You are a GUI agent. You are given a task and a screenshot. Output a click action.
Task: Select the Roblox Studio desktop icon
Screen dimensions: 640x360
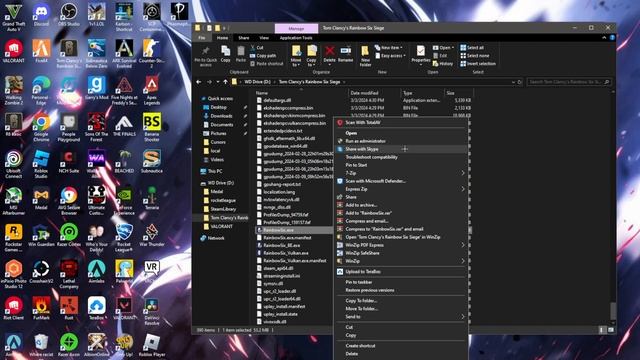[41, 164]
